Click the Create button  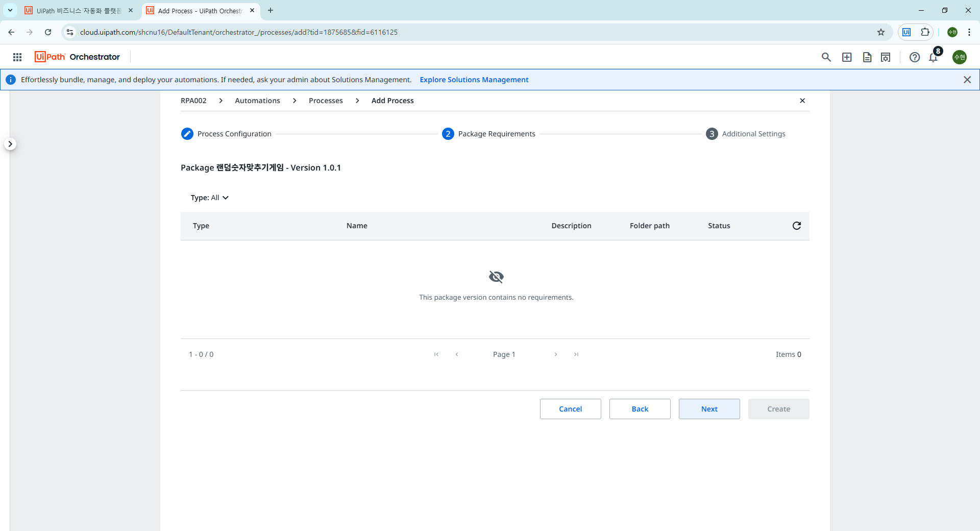779,409
